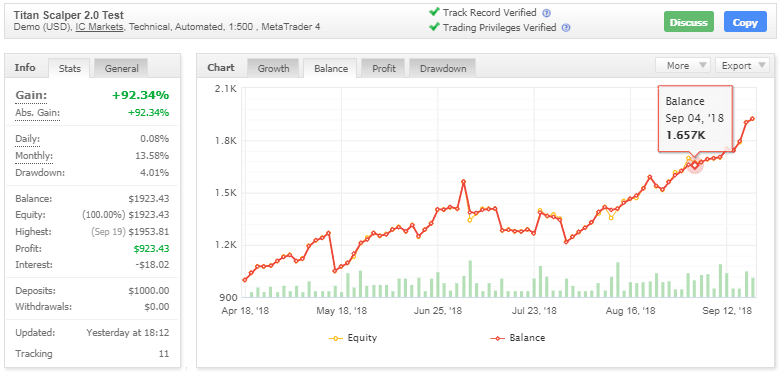The image size is (780, 372).
Task: Open the Export dropdown menu
Action: (742, 66)
